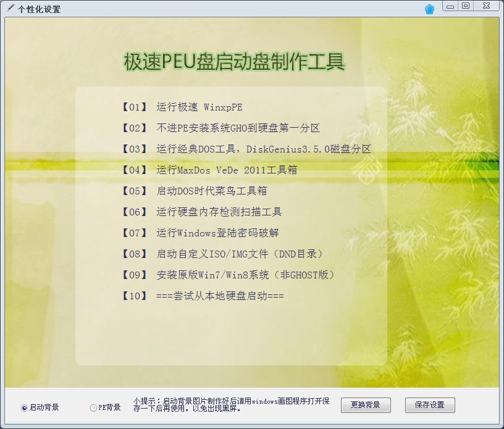Close the 个性化设置 window
The height and width of the screenshot is (429, 504).
[x=486, y=6]
